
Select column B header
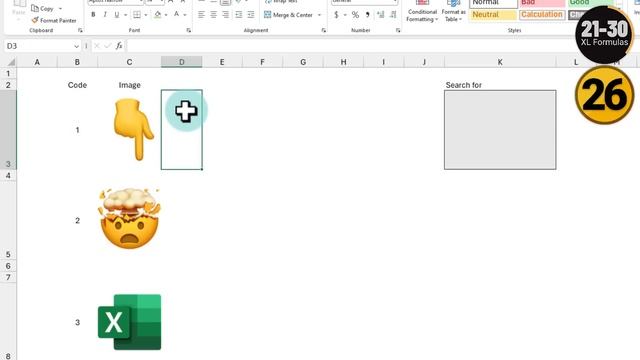click(77, 62)
